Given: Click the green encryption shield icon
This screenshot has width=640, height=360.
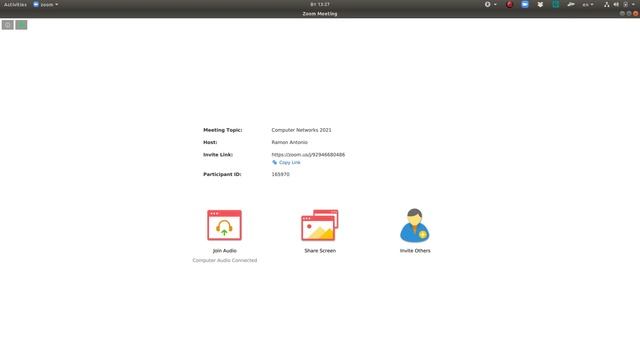Looking at the screenshot, I should [21, 25].
